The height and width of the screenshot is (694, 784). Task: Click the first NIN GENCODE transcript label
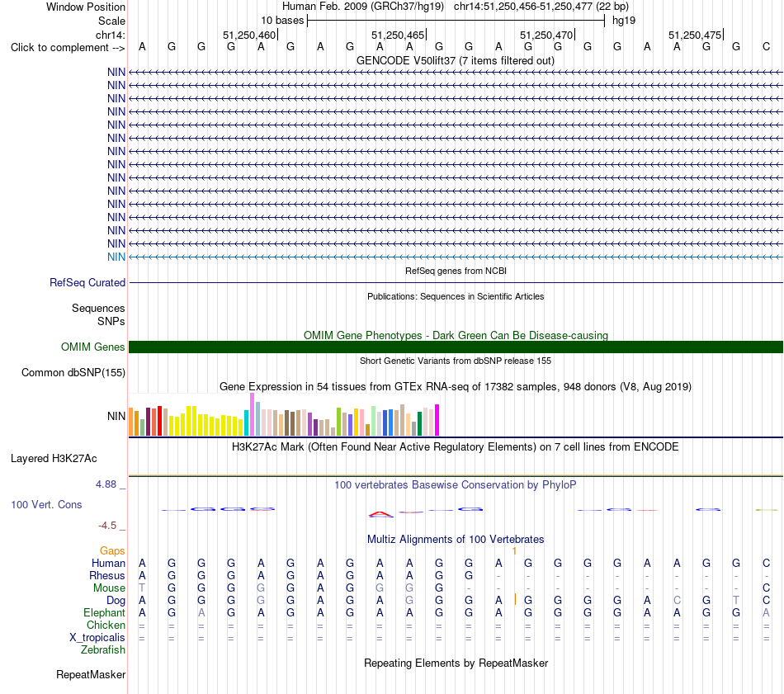116,72
